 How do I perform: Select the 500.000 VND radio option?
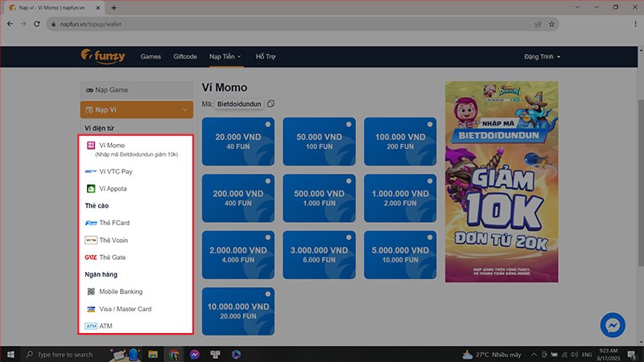(x=349, y=181)
